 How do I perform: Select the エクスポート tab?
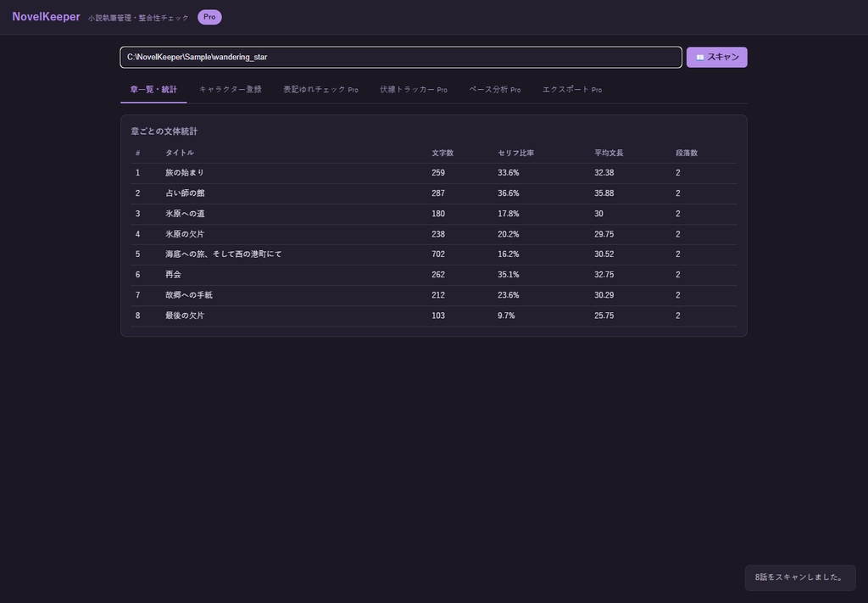tap(572, 89)
